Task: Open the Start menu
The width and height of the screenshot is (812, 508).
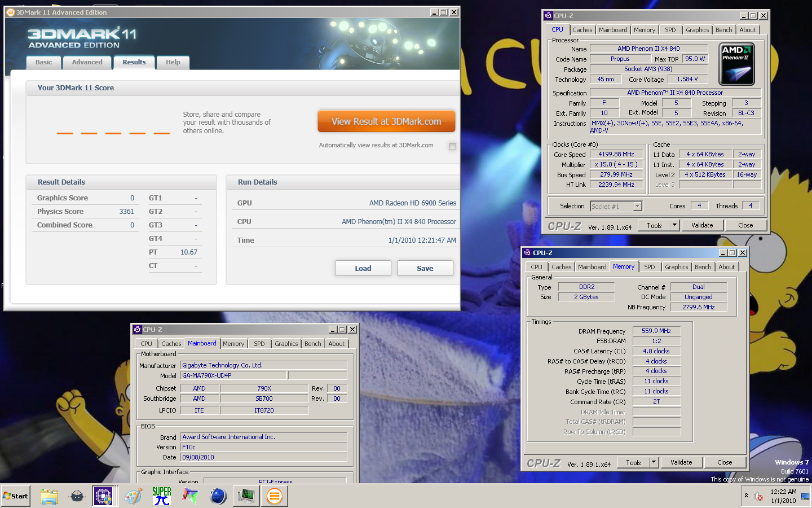Action: (15, 496)
